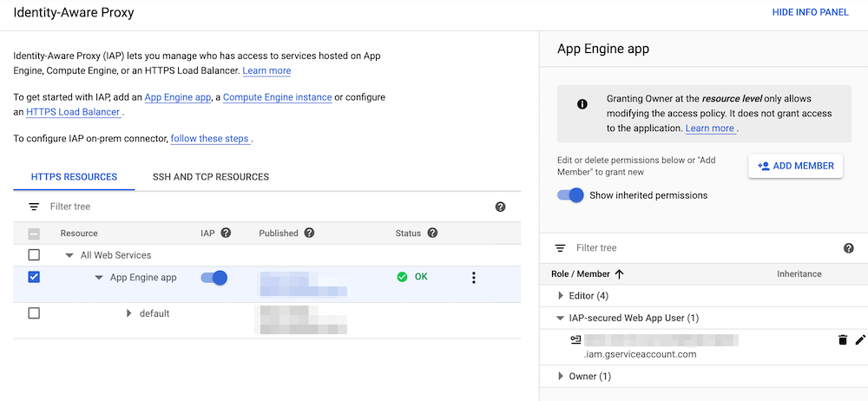Click the Inheritance column header

(799, 274)
